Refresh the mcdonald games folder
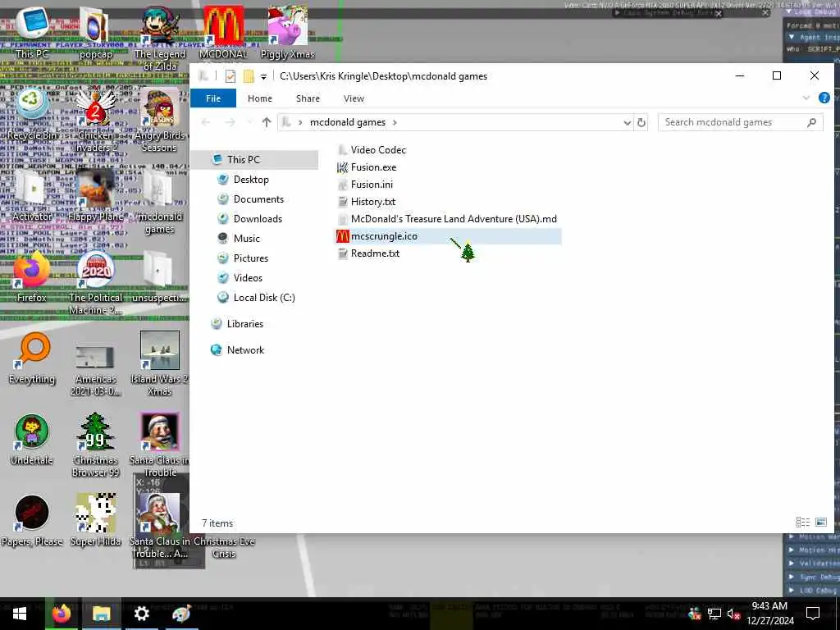Viewport: 840px width, 630px height. click(641, 123)
